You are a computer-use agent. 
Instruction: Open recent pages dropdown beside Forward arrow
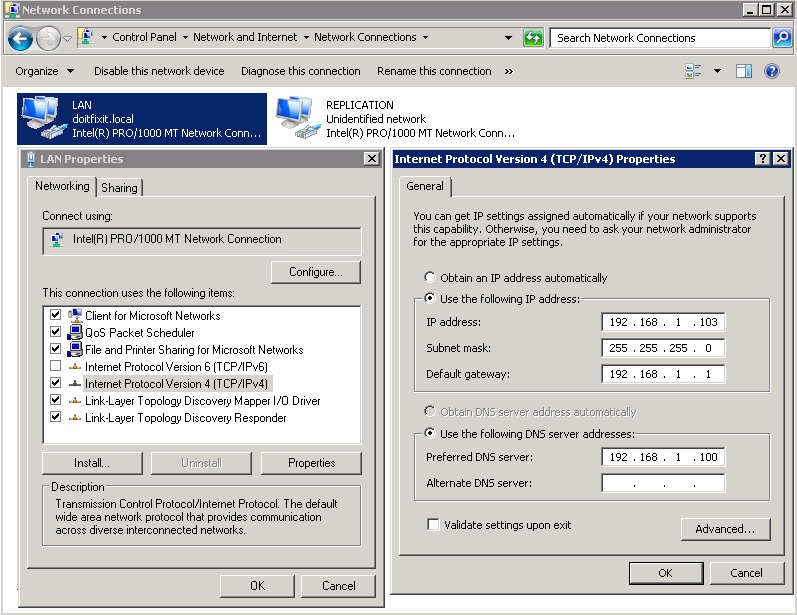(x=67, y=39)
